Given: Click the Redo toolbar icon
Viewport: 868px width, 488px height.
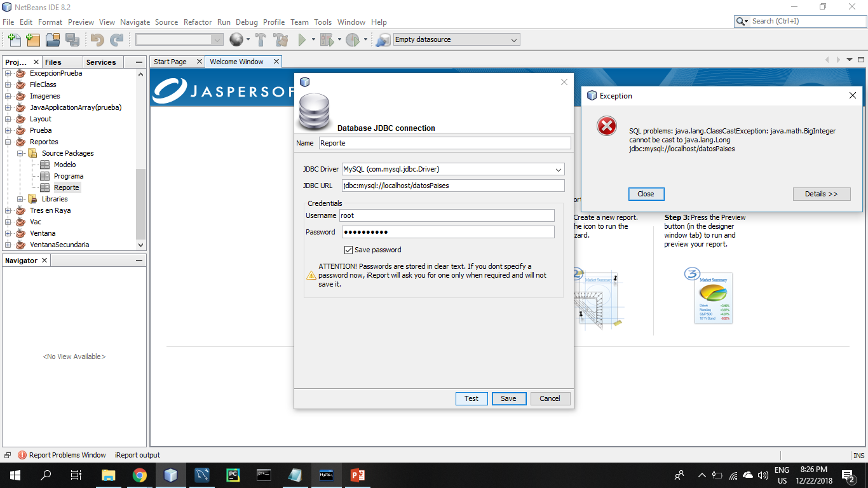Looking at the screenshot, I should pos(117,40).
